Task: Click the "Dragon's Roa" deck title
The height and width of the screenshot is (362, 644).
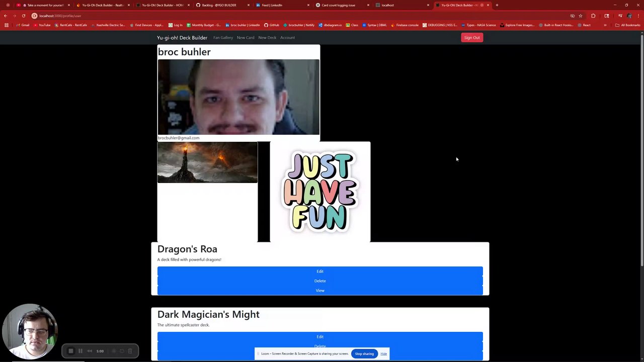Action: [x=187, y=249]
